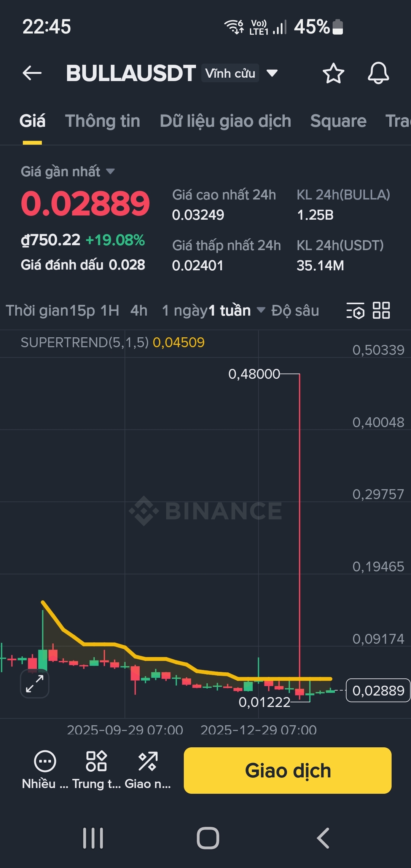
Task: Tap the back arrow icon
Action: click(32, 73)
